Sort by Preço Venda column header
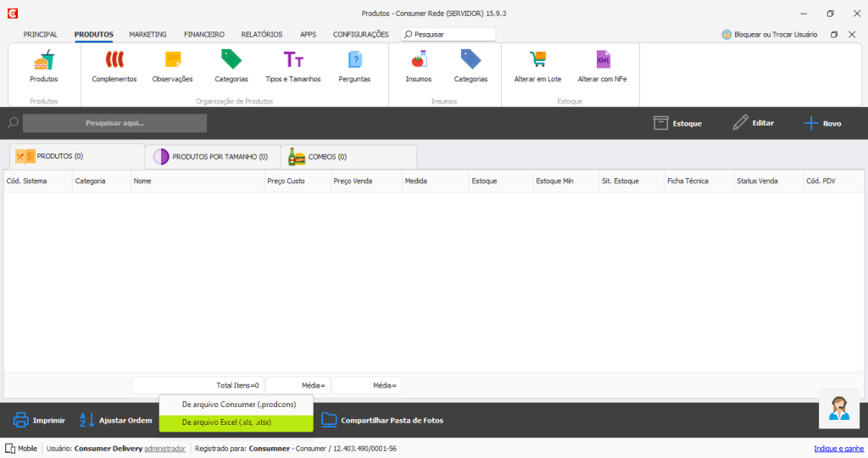The image size is (868, 458). pyautogui.click(x=354, y=182)
